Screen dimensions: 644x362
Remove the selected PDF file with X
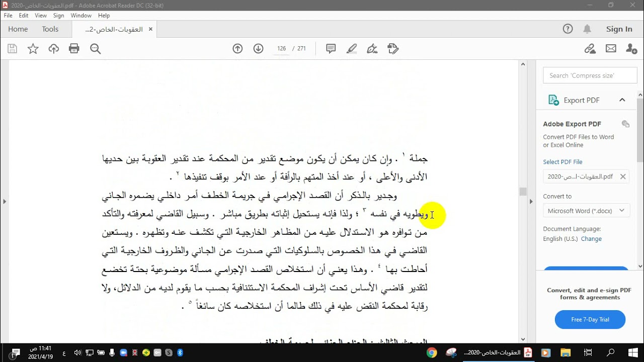tap(623, 176)
